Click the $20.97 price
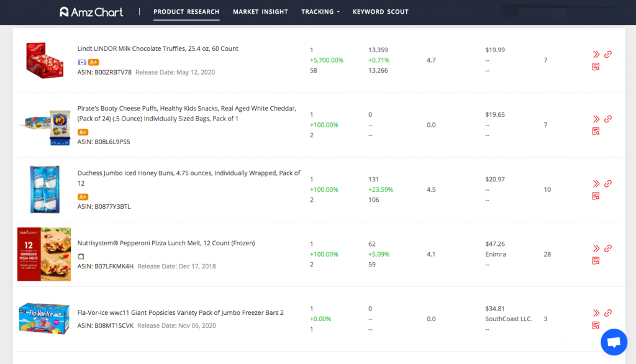The image size is (636, 364). [495, 180]
